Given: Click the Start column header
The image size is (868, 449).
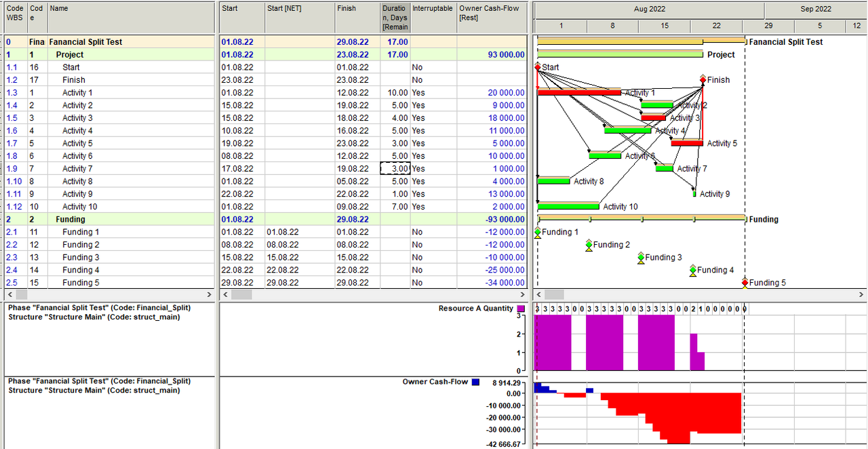Looking at the screenshot, I should coord(241,18).
